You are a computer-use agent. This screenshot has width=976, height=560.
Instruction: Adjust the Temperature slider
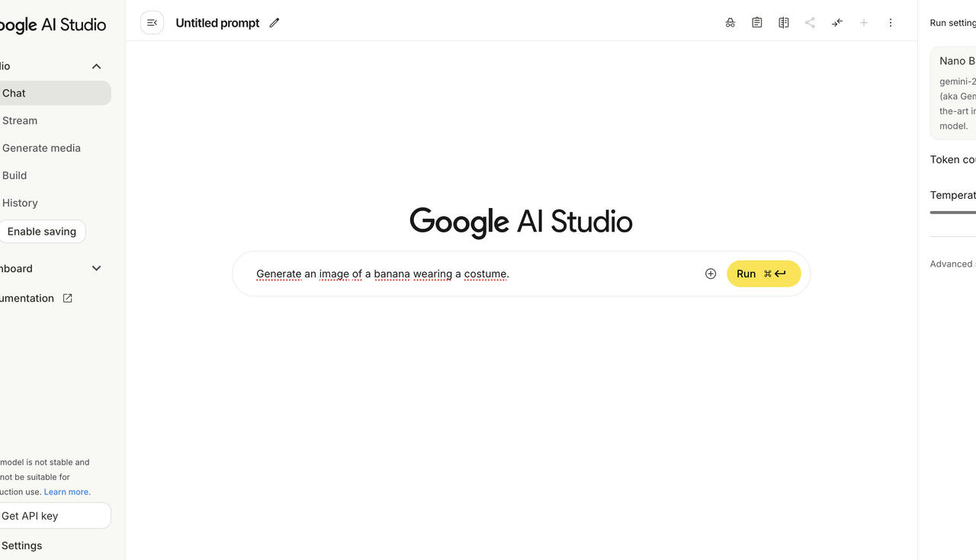pos(953,212)
